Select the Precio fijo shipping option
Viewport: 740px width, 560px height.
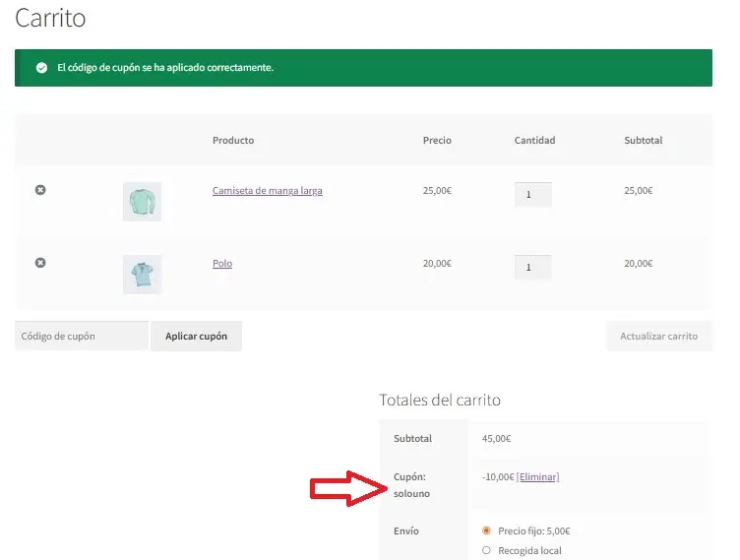click(x=486, y=530)
